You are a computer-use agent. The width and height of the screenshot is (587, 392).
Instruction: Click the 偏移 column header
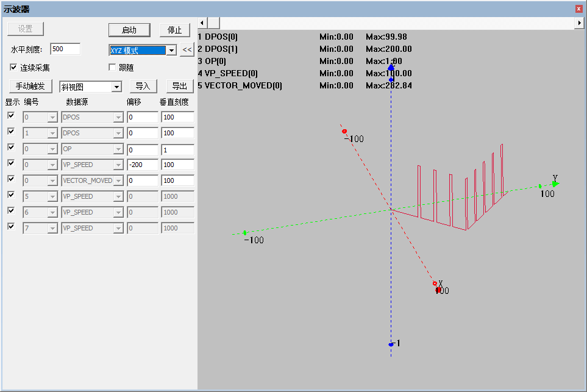pos(133,102)
